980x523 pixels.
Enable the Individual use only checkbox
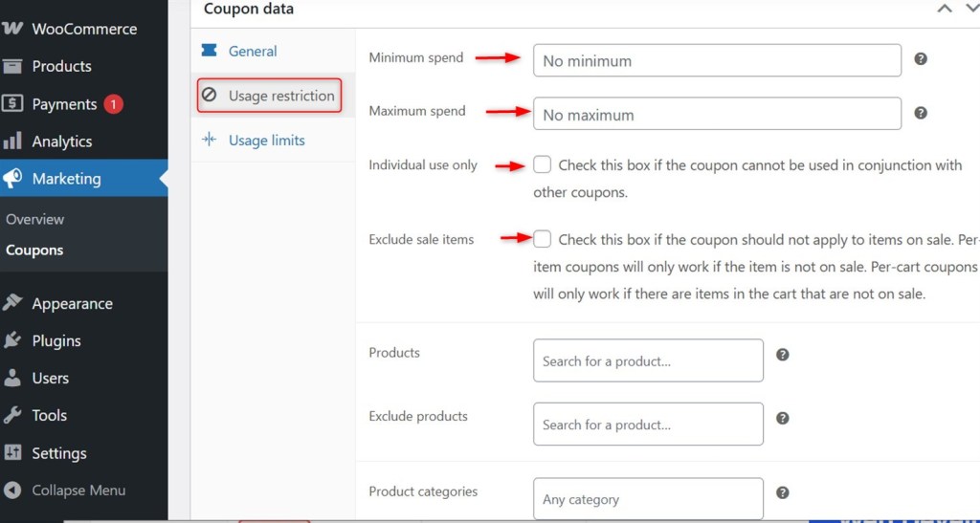543,165
